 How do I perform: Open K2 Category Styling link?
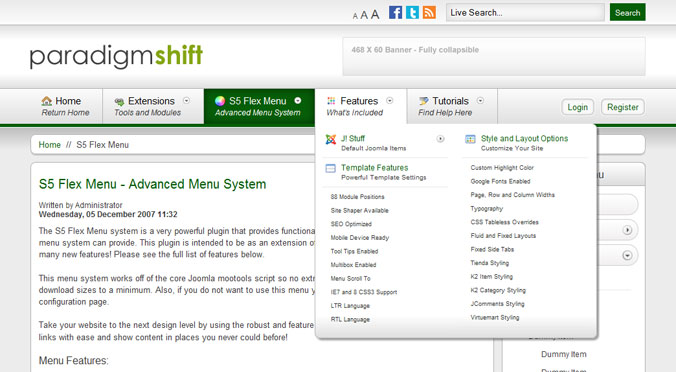point(498,291)
